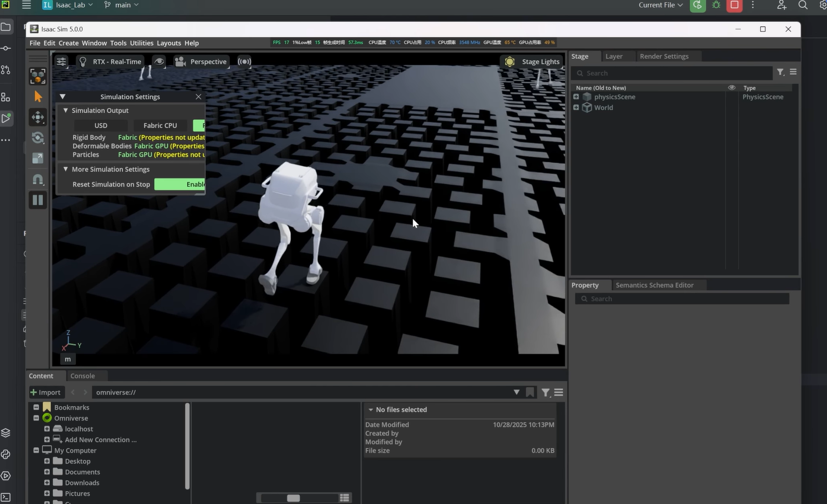Activate the Scale tool

38,158
